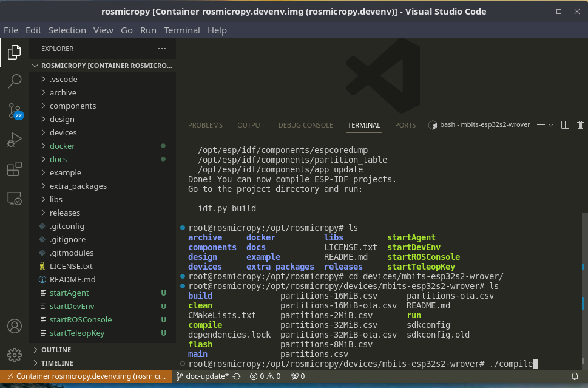Synchronize changes with sync icon
This screenshot has width=588, height=388.
click(237, 376)
